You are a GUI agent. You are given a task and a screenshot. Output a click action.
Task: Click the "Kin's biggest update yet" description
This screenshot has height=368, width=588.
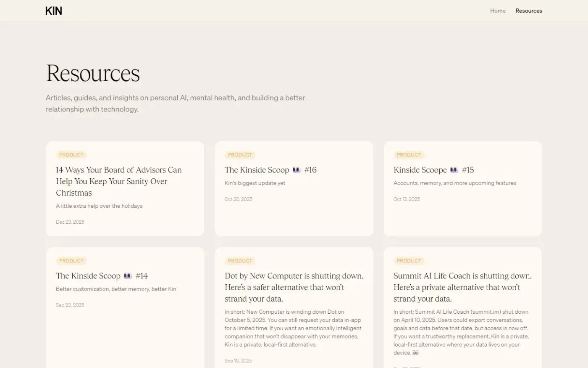tap(255, 183)
